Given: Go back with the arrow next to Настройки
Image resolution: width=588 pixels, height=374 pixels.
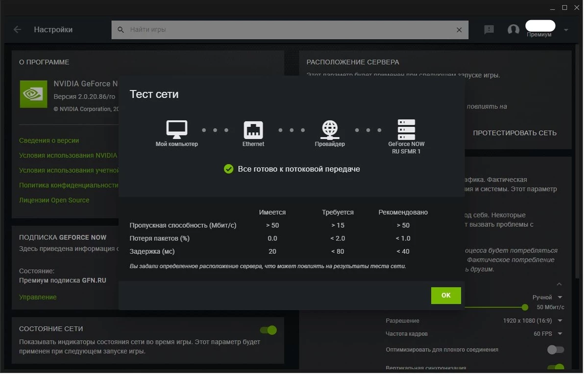Looking at the screenshot, I should click(x=18, y=29).
